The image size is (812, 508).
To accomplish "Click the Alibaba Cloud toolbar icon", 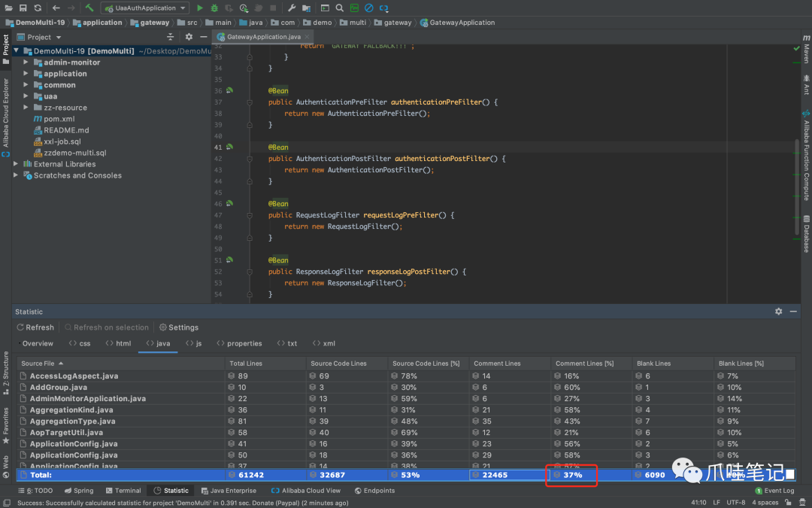I will [x=383, y=8].
